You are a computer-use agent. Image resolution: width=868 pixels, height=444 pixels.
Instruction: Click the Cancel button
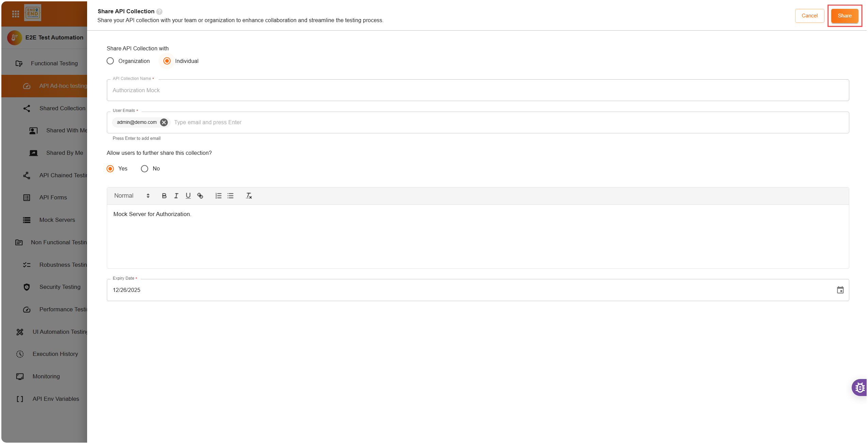pos(809,16)
